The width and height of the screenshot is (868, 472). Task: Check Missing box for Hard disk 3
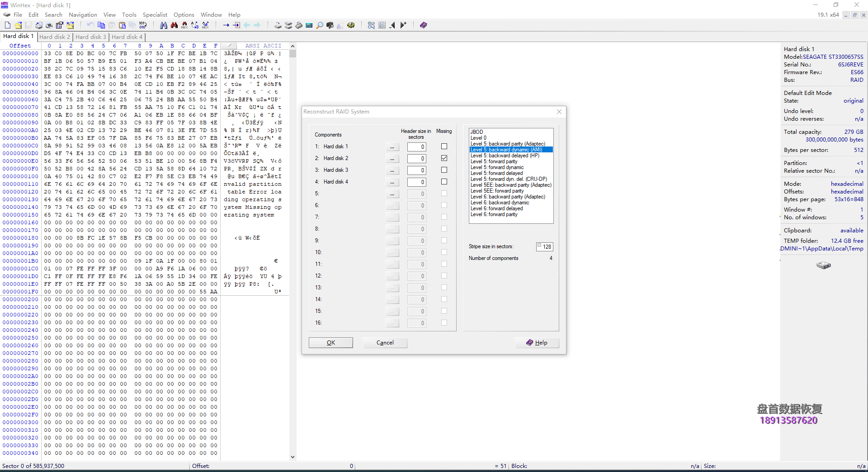click(x=444, y=170)
